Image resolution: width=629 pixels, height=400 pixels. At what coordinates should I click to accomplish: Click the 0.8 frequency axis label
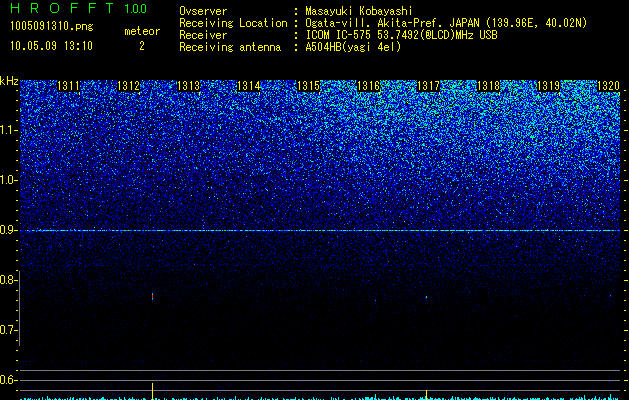click(x=8, y=280)
